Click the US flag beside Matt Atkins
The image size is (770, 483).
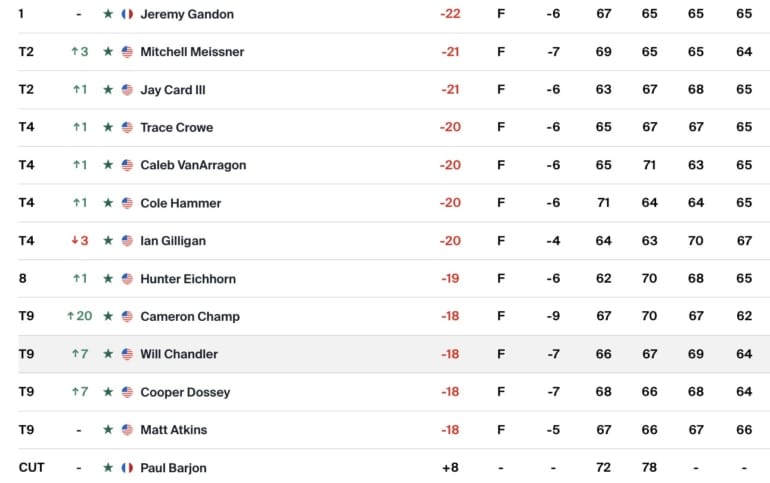point(127,430)
